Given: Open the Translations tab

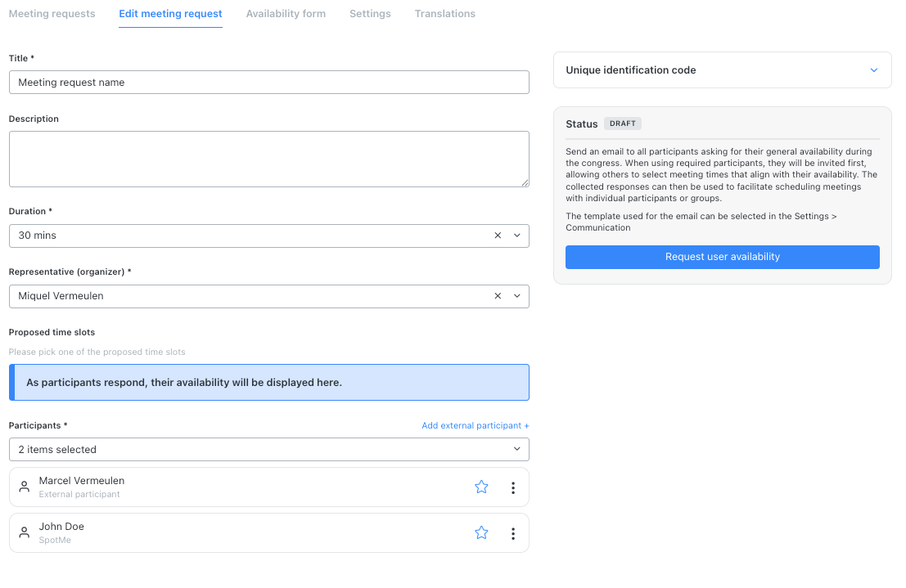Looking at the screenshot, I should click(445, 13).
